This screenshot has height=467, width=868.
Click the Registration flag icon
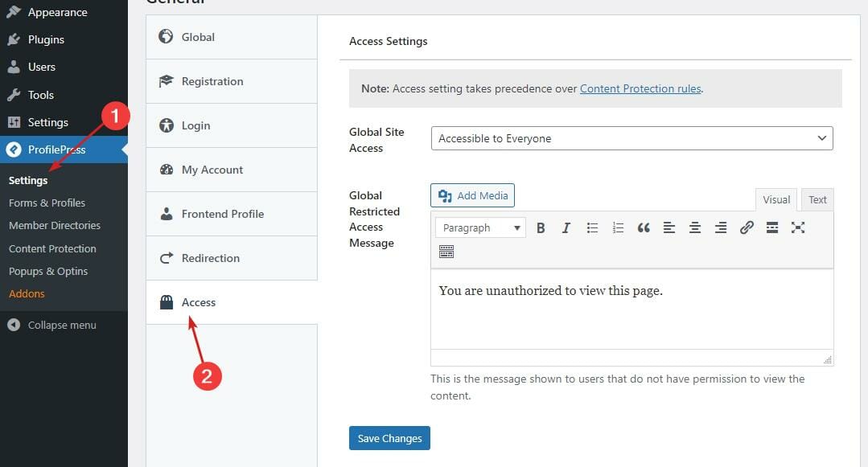coord(166,81)
